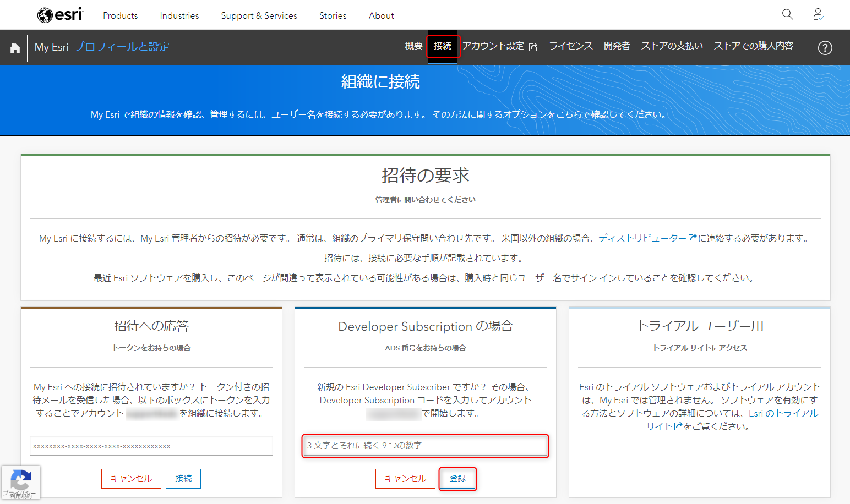Open the help question mark icon
This screenshot has width=850, height=504.
pyautogui.click(x=825, y=48)
